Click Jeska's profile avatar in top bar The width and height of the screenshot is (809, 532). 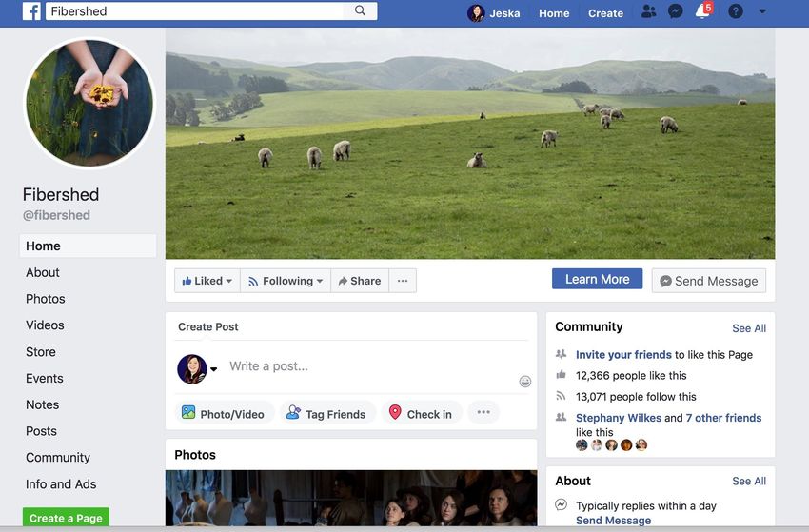476,13
